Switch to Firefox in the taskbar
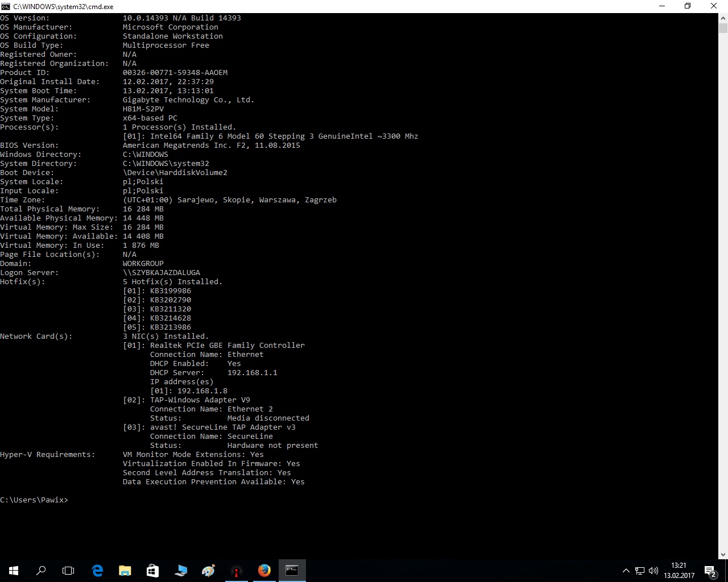 click(x=264, y=571)
